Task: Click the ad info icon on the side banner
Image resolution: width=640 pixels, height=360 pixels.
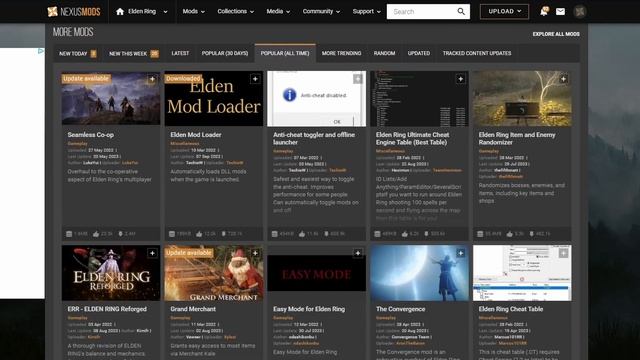Action: tap(41, 51)
